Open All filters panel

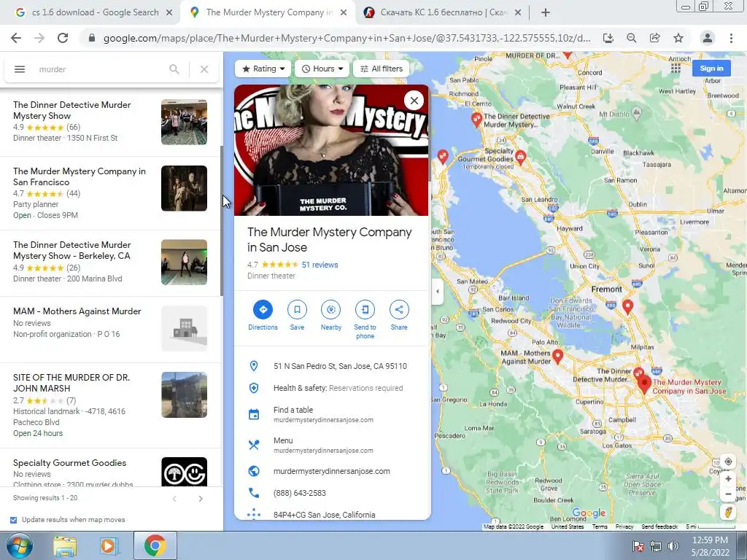(381, 69)
